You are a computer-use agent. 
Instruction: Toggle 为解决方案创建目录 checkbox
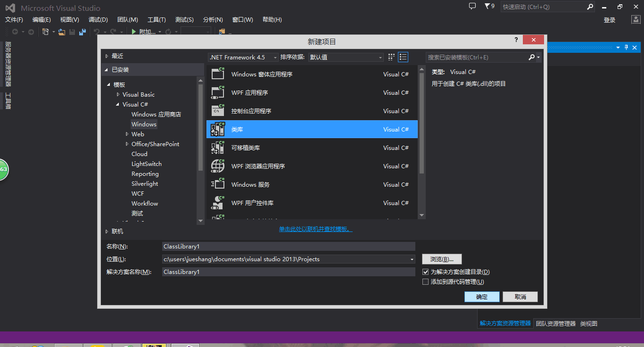click(x=425, y=272)
